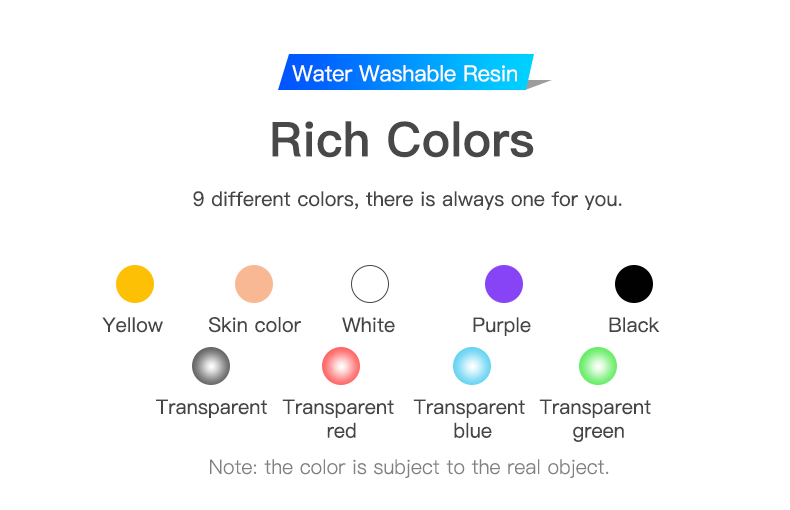Pick the Transparent red swatch
This screenshot has height=510, width=790.
point(341,366)
